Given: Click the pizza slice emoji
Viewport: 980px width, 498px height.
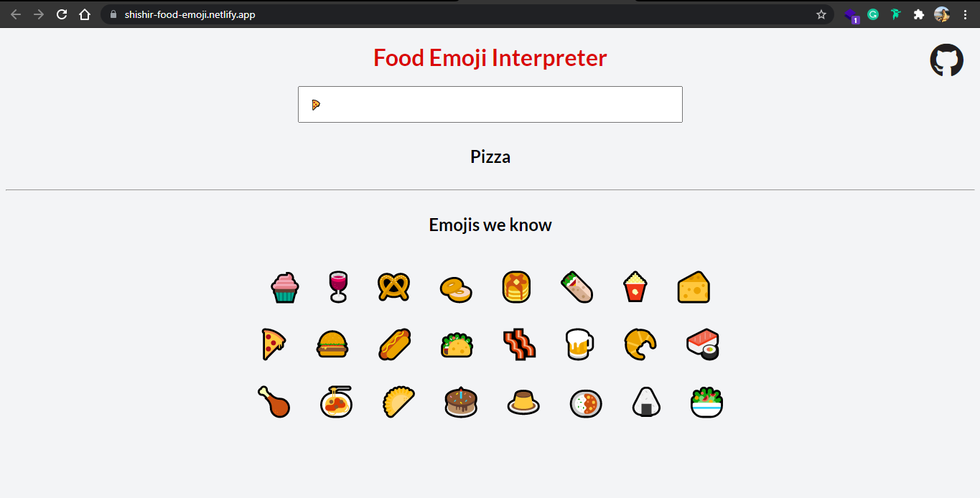Looking at the screenshot, I should pos(274,344).
